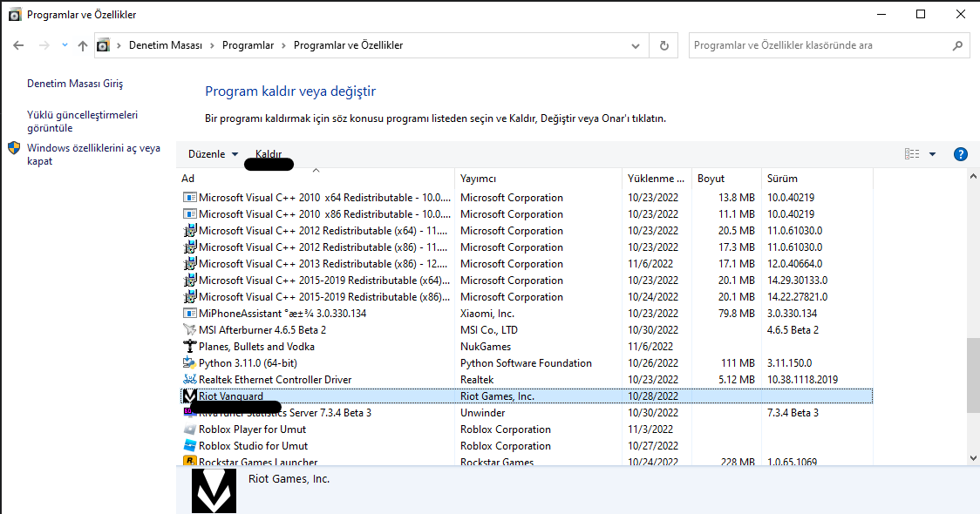Open Denetim Masası Giriş link
This screenshot has width=980, height=514.
tap(75, 84)
